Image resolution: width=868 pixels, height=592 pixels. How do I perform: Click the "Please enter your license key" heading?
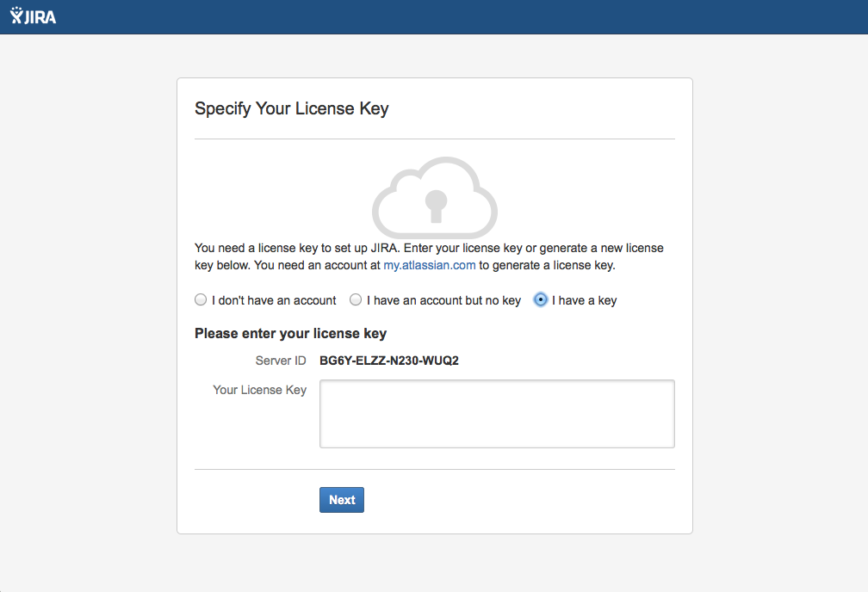[291, 334]
